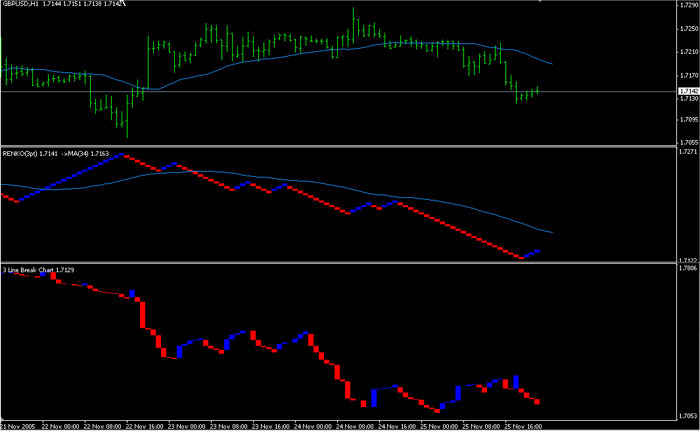Click the 1.7170 price axis label
The image size is (700, 432).
point(689,75)
